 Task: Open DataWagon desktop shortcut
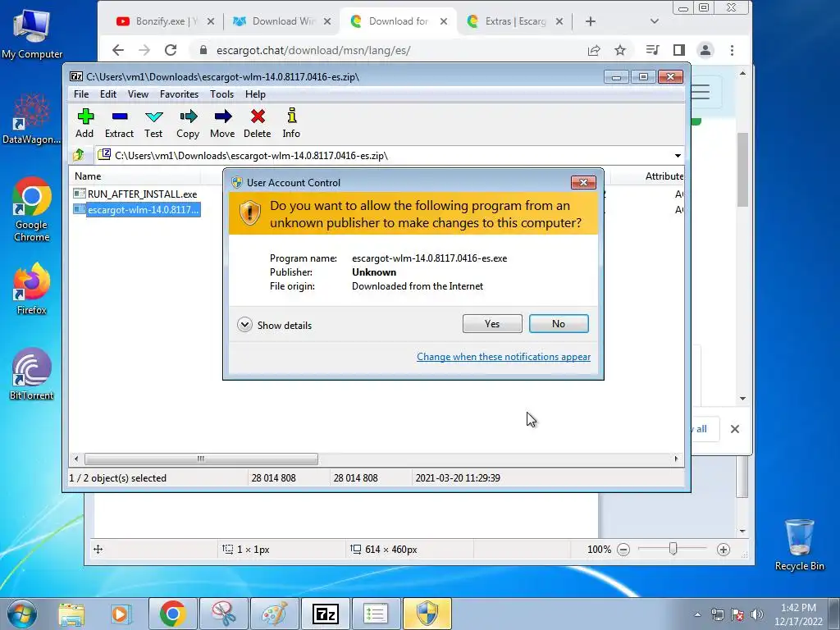(32, 118)
